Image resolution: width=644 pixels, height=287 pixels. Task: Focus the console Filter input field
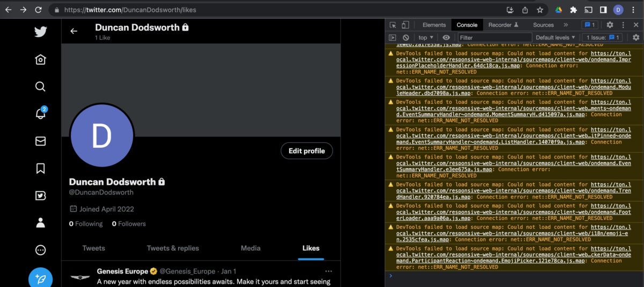pyautogui.click(x=495, y=38)
